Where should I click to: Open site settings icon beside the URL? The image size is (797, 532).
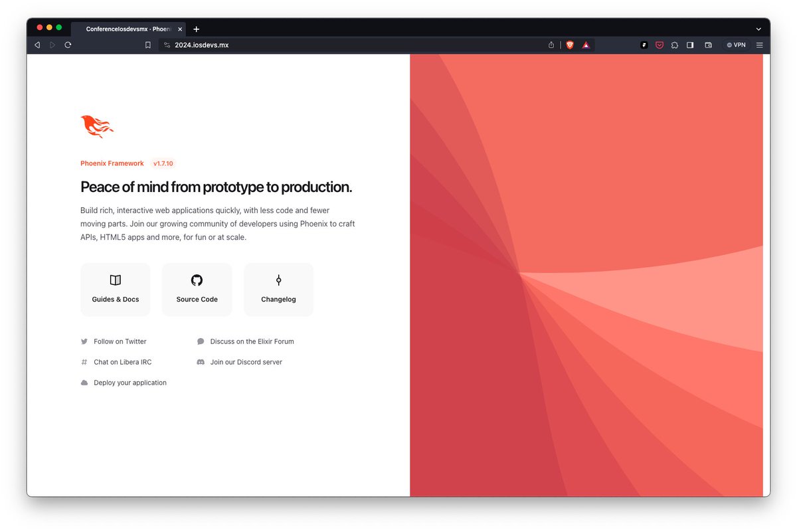[167, 45]
